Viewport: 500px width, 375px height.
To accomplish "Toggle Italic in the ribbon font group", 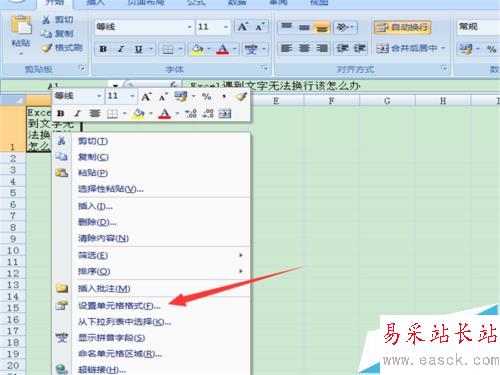I will tap(121, 49).
